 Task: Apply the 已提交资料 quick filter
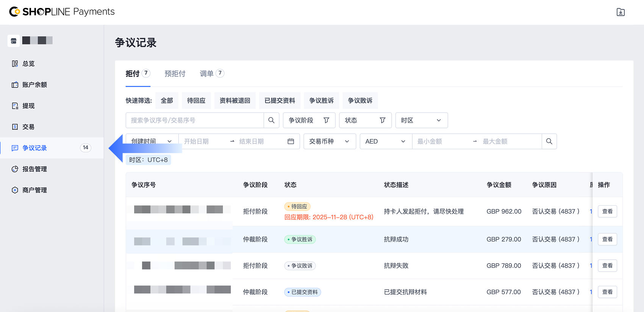pyautogui.click(x=280, y=100)
